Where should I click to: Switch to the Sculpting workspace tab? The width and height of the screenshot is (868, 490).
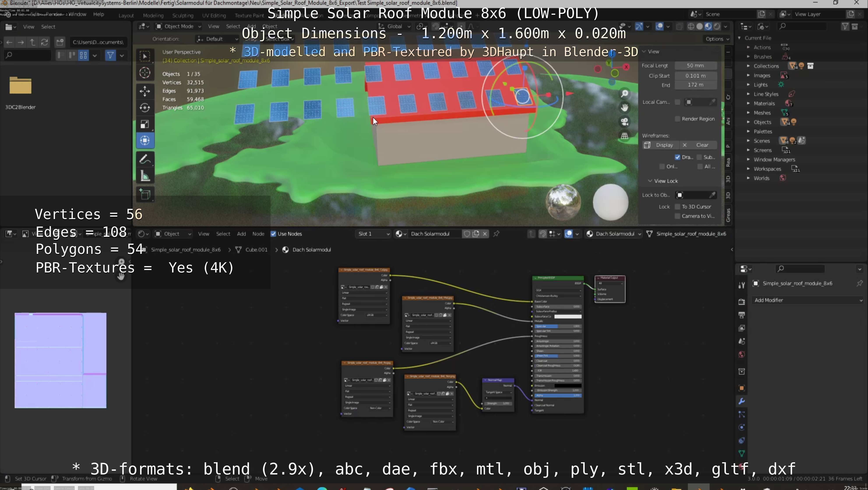183,16
